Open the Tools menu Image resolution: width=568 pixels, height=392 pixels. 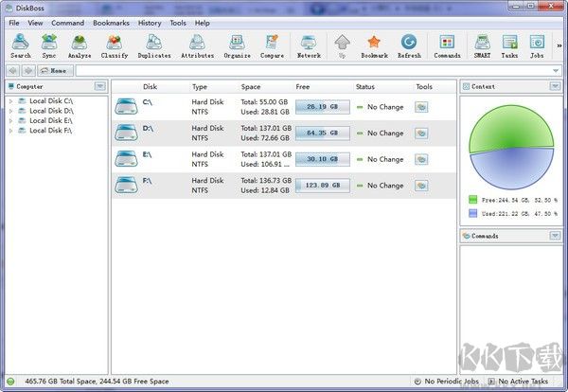click(x=178, y=22)
